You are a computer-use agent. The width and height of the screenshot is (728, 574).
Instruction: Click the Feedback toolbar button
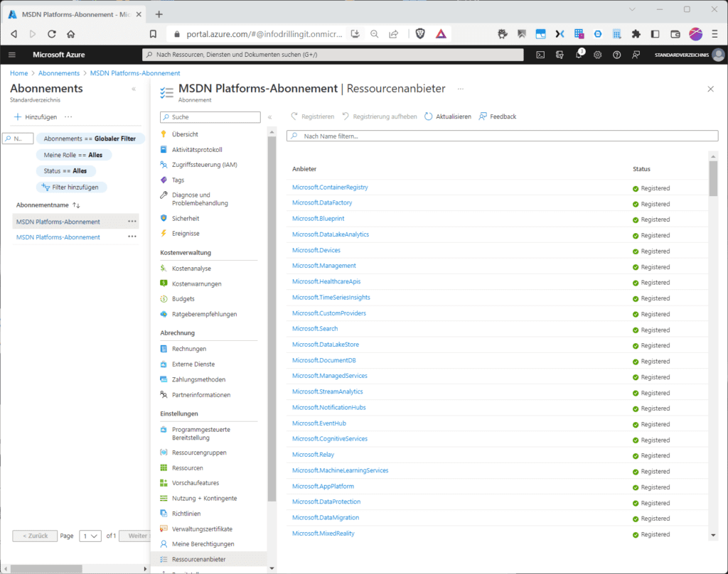click(497, 117)
